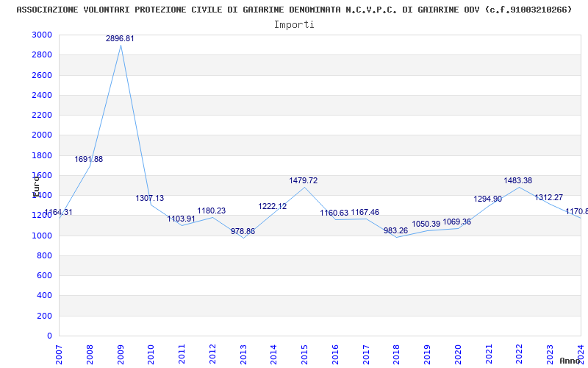
Task: Click the Importi chart subtitle
Action: (x=294, y=25)
